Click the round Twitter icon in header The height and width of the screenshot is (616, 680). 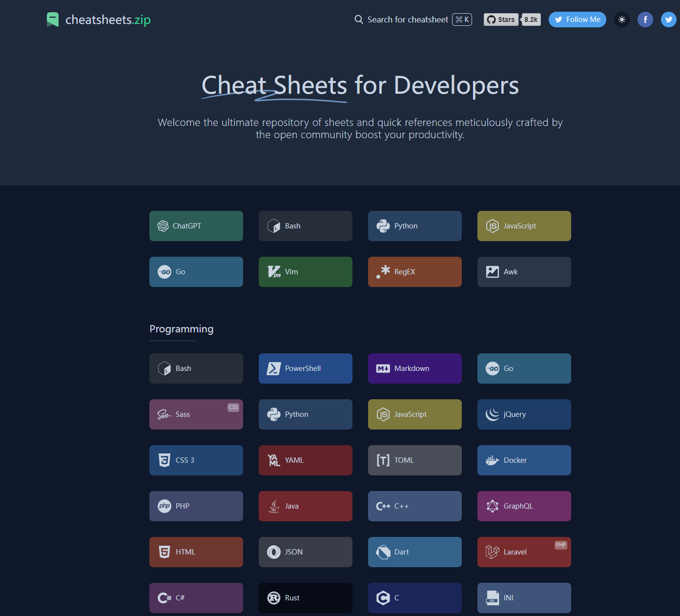(x=668, y=20)
